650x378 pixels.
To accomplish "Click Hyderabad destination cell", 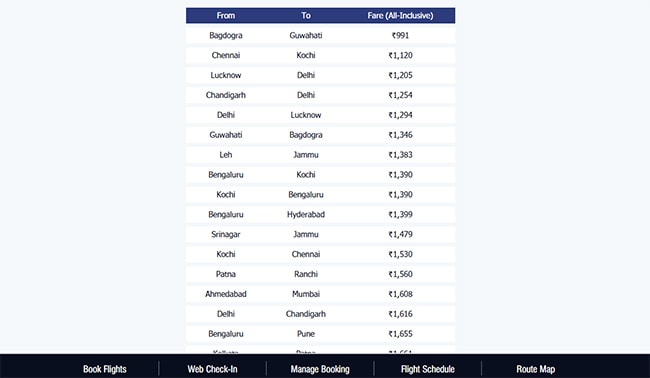I will coord(306,214).
